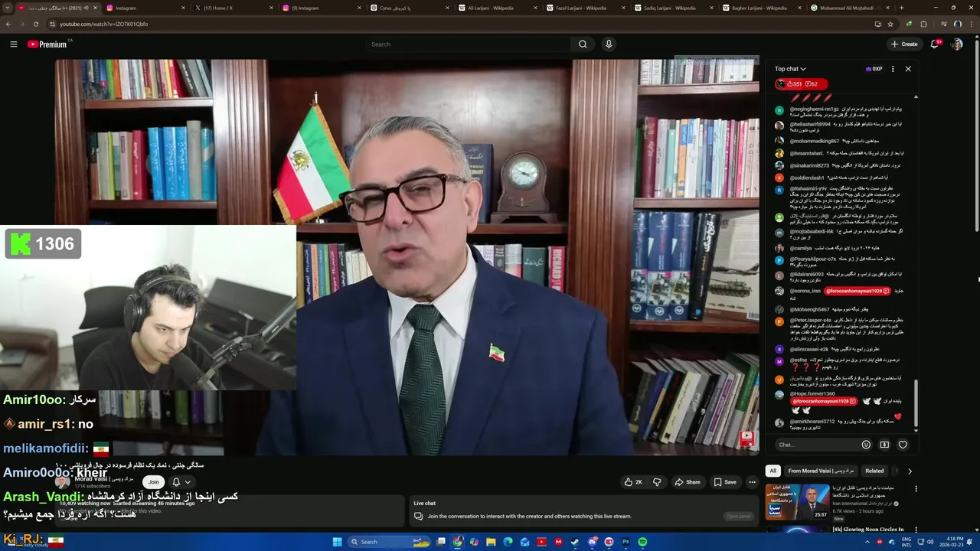Open a new browser tab
Viewport: 980px width, 551px height.
click(901, 8)
